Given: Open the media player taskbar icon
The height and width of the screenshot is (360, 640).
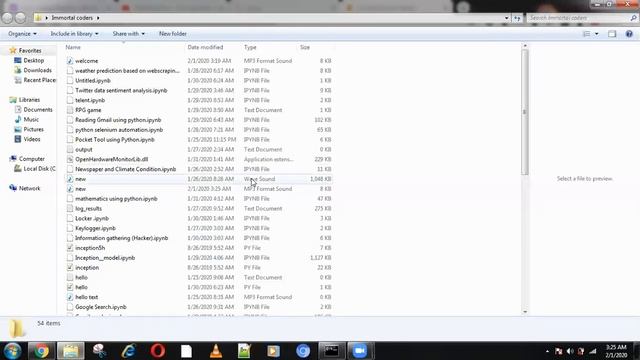Looking at the screenshot, I should pos(273,351).
